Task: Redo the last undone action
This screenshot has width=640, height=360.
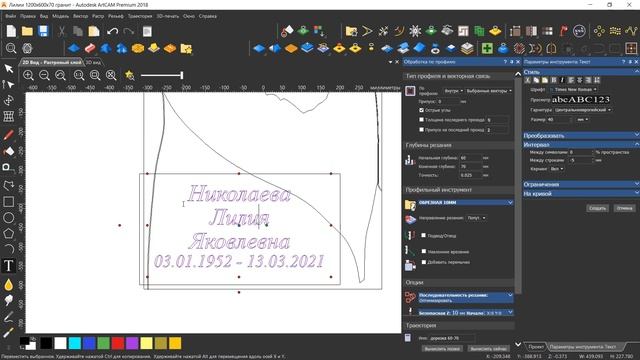Action: (x=129, y=31)
